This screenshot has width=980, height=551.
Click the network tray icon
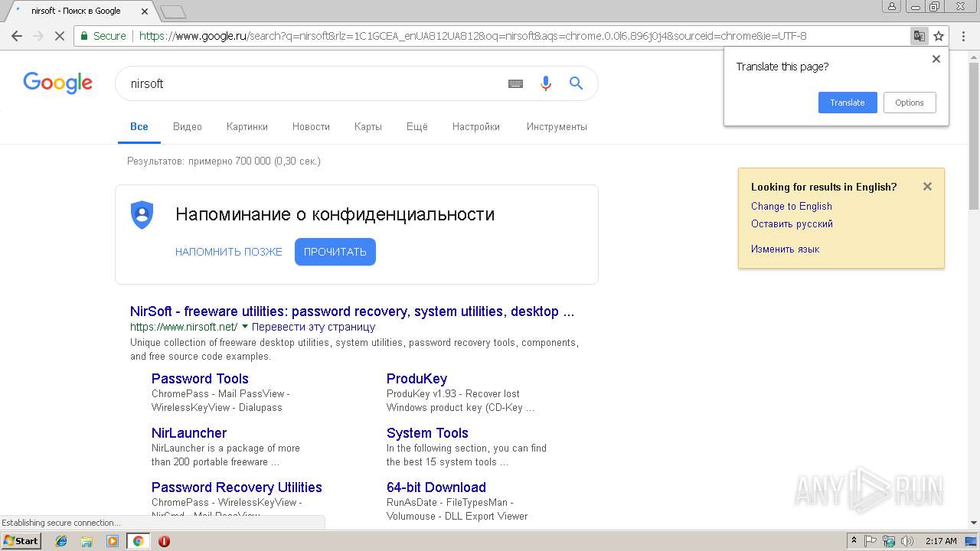coord(889,541)
